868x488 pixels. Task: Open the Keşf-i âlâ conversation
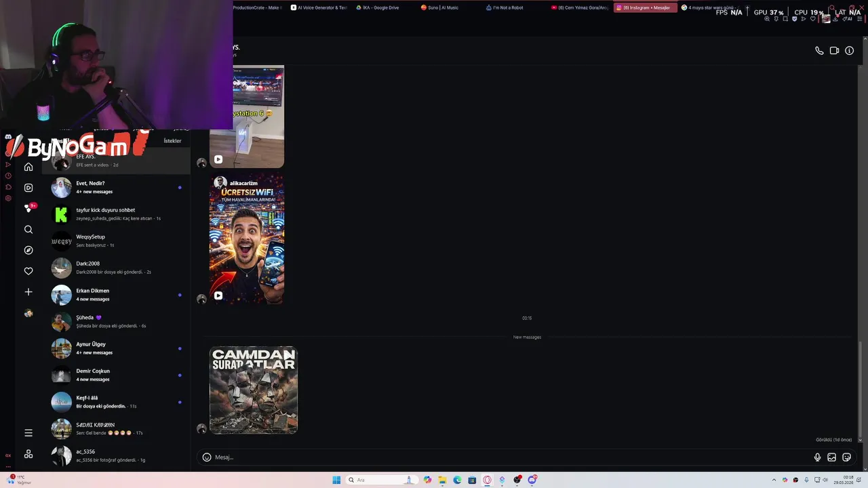pyautogui.click(x=116, y=402)
